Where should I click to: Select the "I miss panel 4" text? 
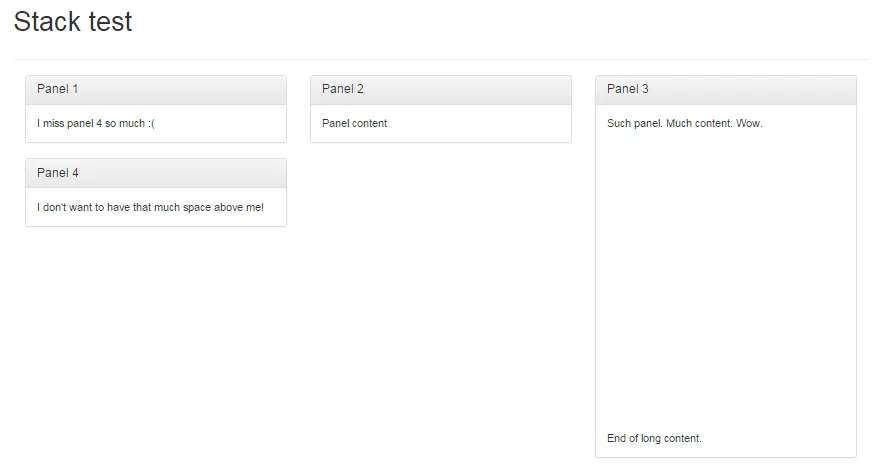click(x=73, y=124)
